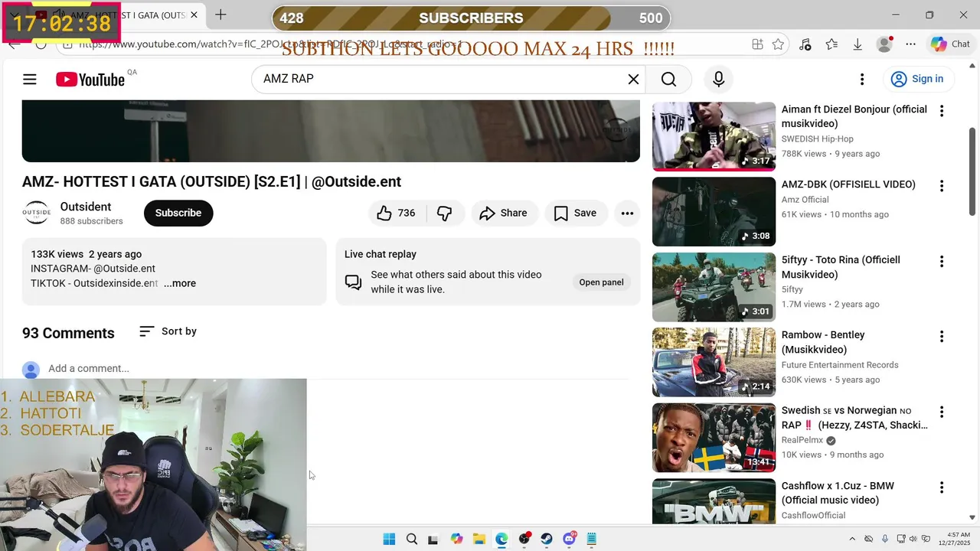980x551 pixels.
Task: Open Windows Start menu
Action: tap(389, 539)
